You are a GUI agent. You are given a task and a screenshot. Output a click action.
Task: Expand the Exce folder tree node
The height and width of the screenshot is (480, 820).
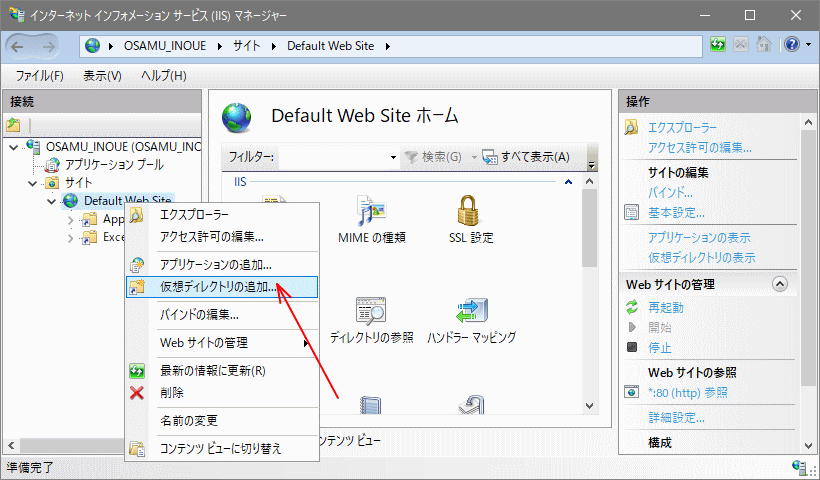coord(71,238)
